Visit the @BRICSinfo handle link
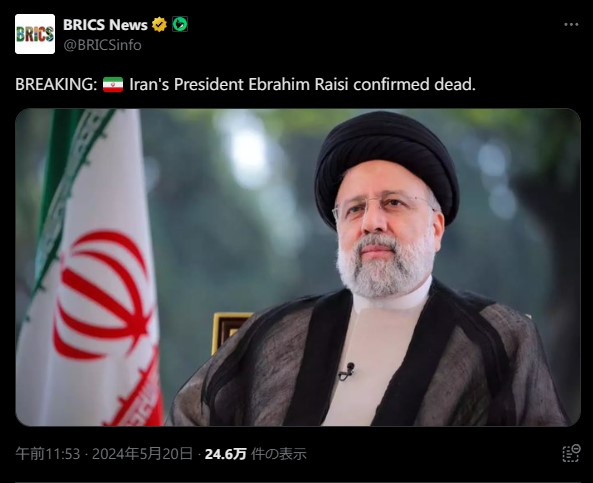 tap(102, 45)
